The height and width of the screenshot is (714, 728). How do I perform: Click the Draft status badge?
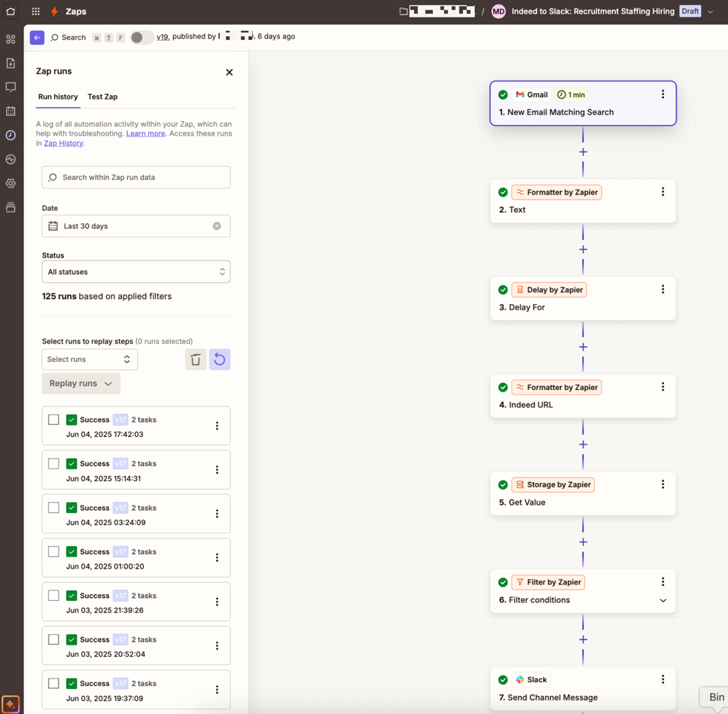point(690,11)
